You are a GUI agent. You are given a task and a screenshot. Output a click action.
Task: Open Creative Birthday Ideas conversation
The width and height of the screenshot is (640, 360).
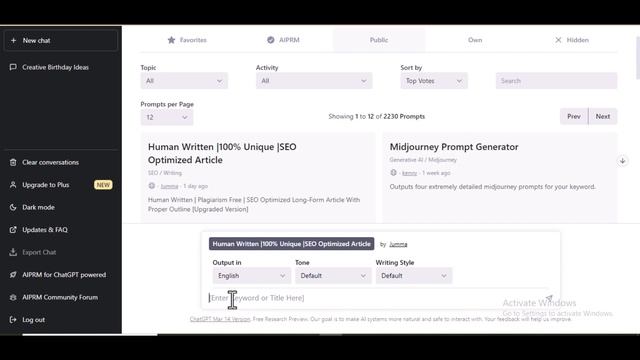coord(61,67)
